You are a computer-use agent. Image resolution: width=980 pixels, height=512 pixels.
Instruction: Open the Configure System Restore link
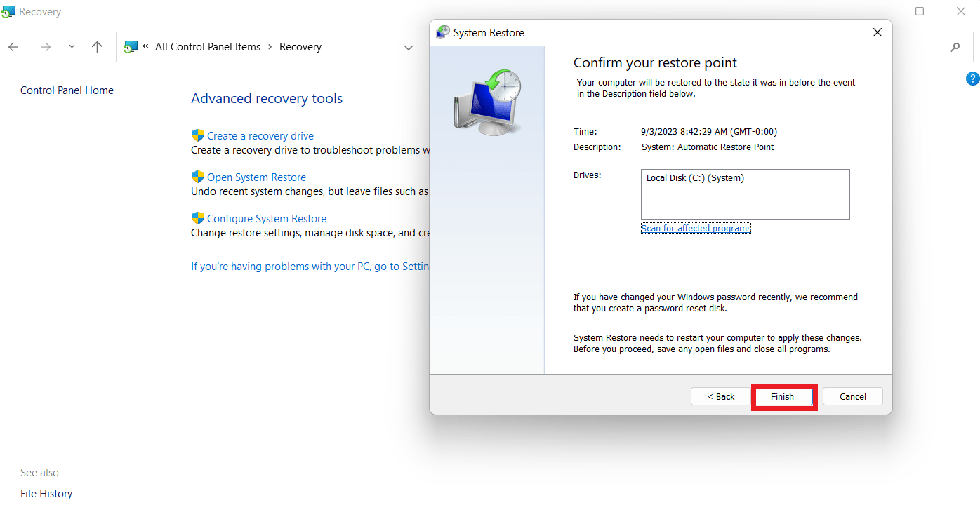pyautogui.click(x=266, y=219)
